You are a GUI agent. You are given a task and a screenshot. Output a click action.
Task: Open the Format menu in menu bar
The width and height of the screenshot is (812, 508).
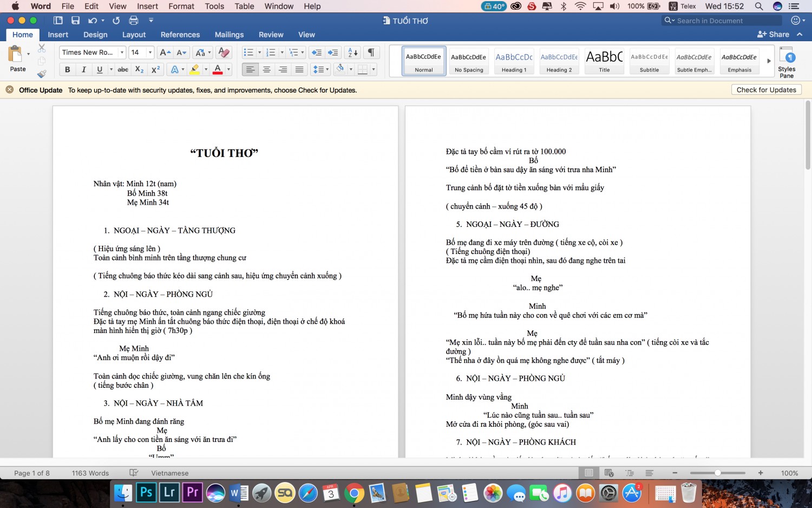pos(181,6)
